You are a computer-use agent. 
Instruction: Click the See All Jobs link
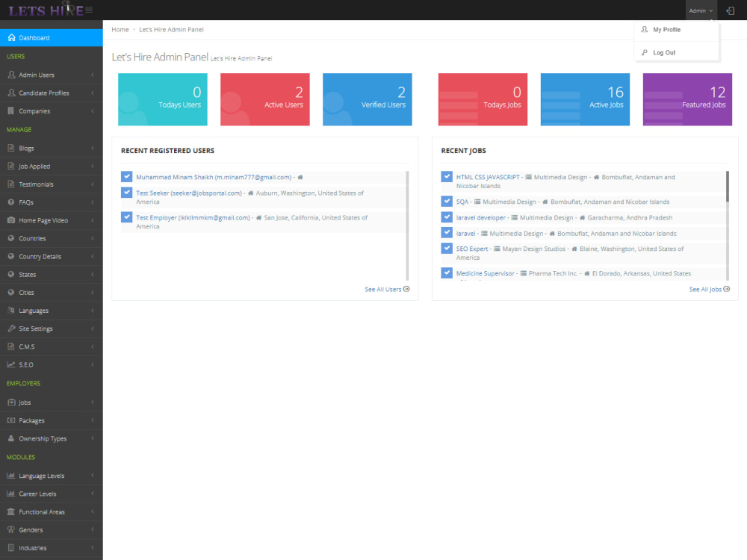709,289
